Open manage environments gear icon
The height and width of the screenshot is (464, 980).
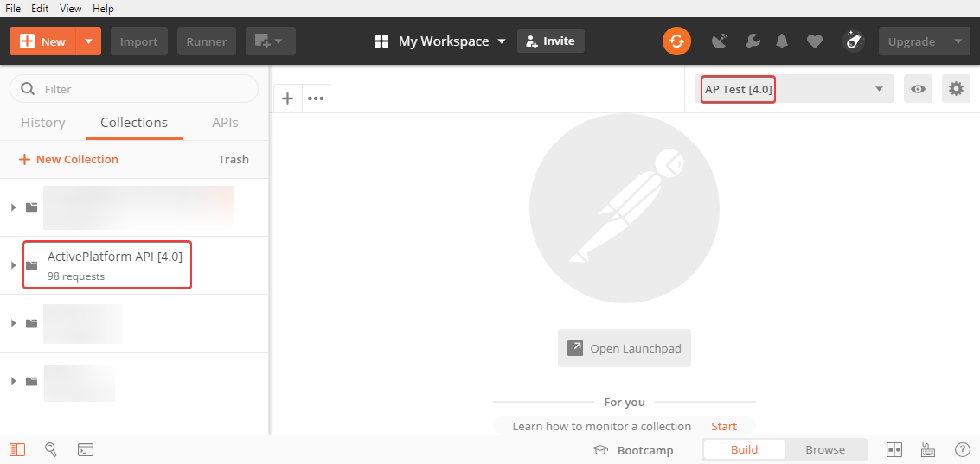pyautogui.click(x=955, y=89)
